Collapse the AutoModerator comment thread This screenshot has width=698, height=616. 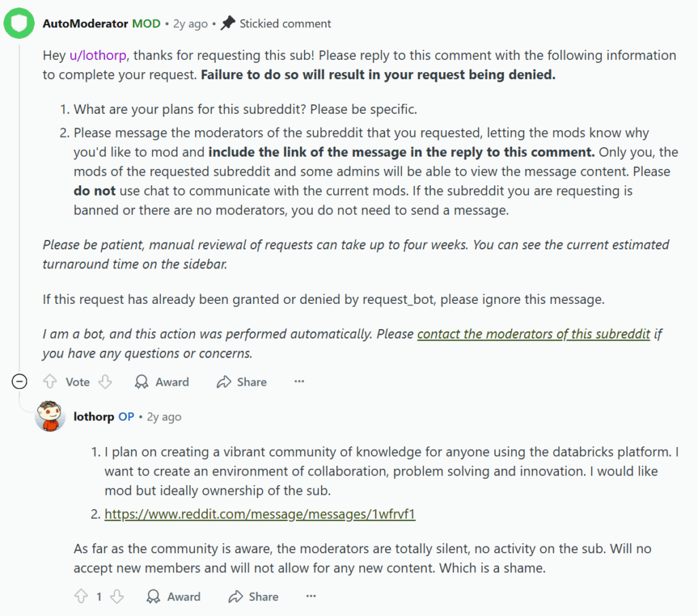click(18, 382)
